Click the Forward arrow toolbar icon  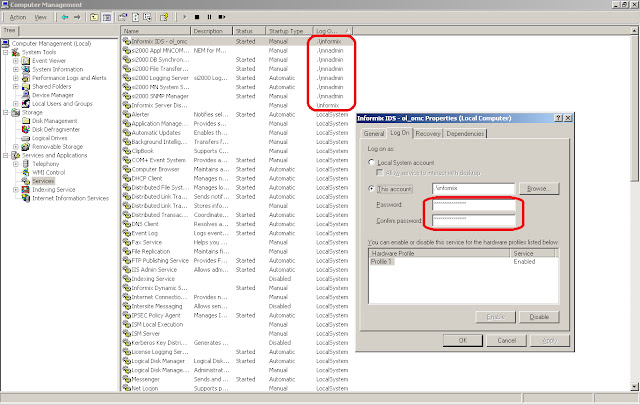pos(77,17)
